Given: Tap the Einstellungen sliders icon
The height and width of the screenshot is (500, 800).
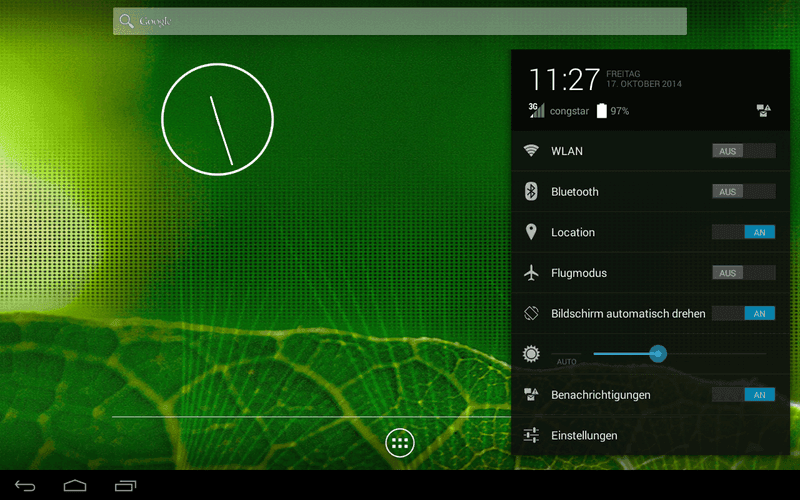Looking at the screenshot, I should point(531,435).
